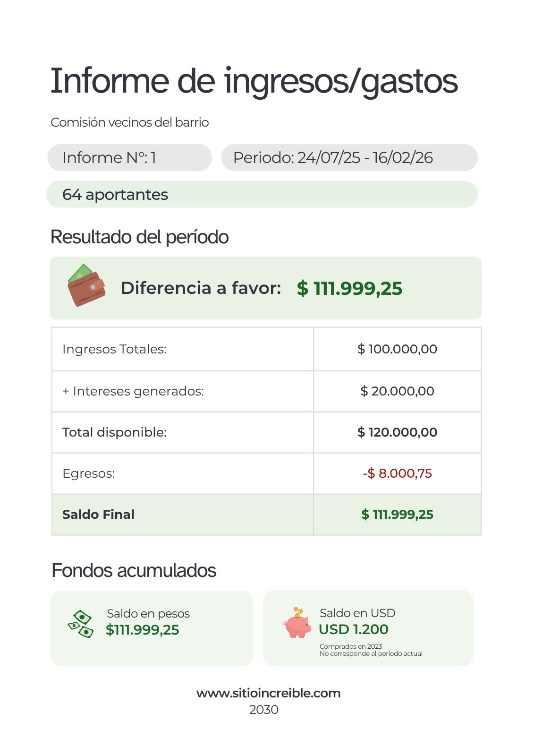Select the Informe Nº: 1 pill

click(129, 157)
